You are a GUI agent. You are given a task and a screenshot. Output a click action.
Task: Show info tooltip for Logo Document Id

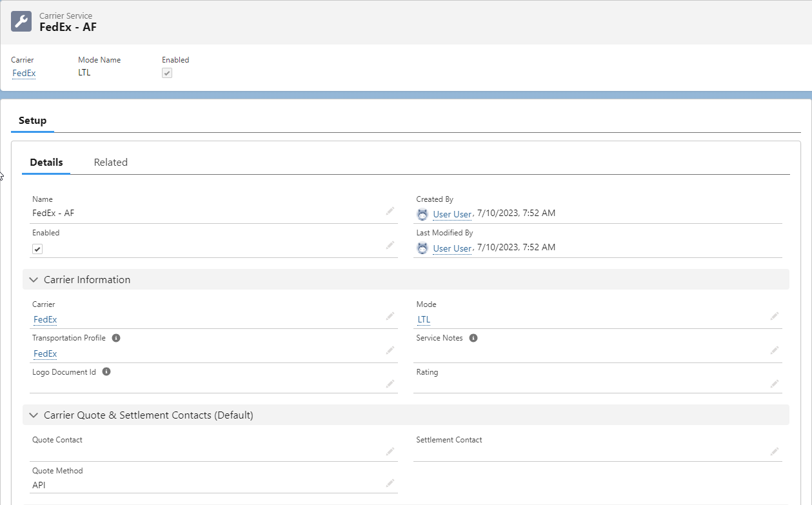coord(106,371)
